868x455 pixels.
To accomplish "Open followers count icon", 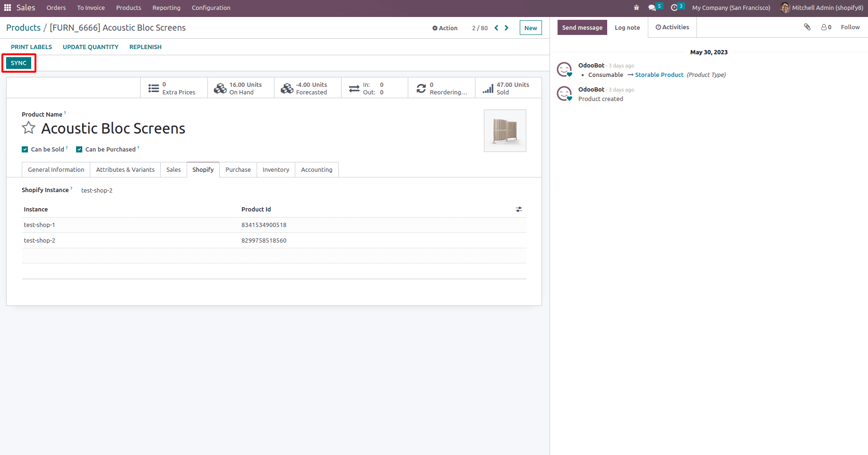I will point(826,27).
